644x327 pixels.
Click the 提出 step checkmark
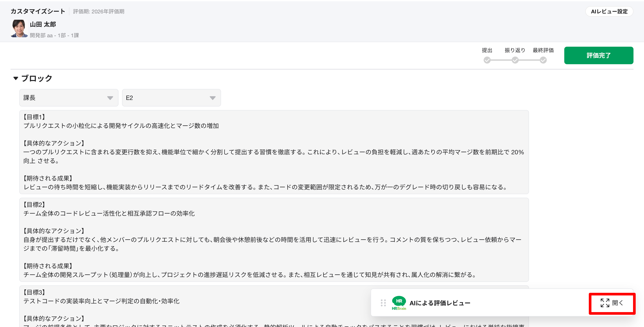point(487,60)
